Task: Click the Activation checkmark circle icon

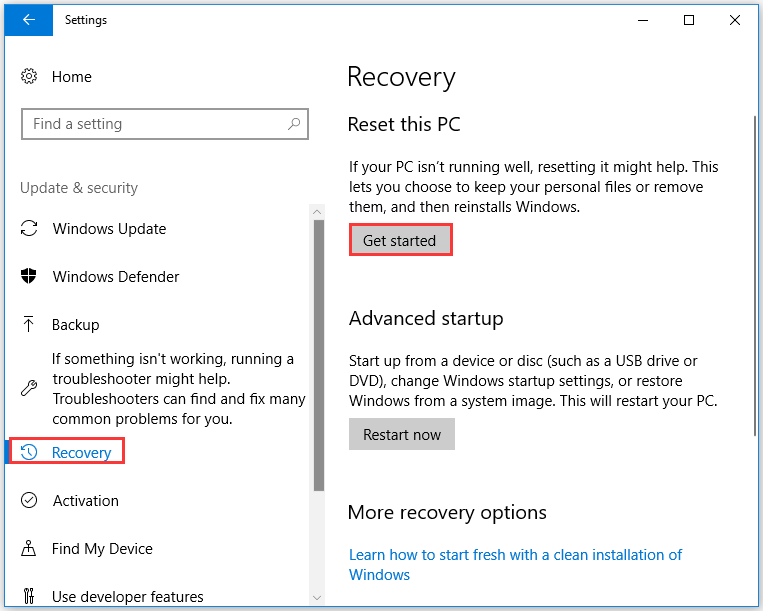Action: point(29,500)
